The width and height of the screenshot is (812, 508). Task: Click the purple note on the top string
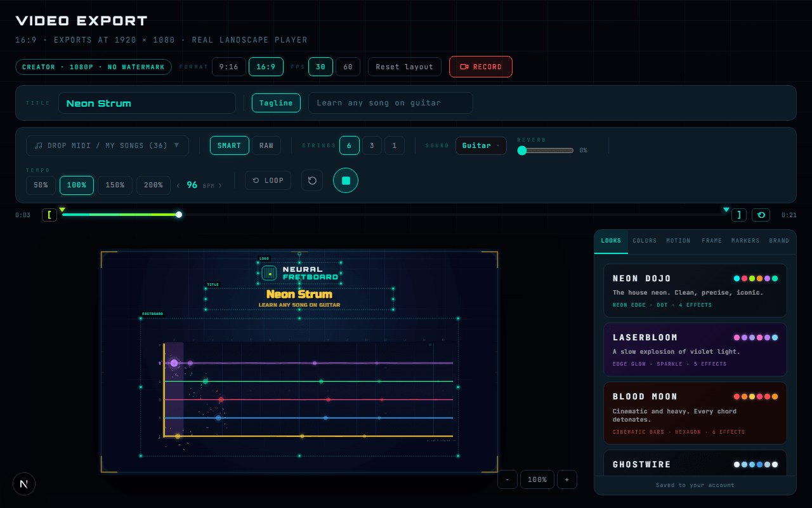pyautogui.click(x=174, y=363)
